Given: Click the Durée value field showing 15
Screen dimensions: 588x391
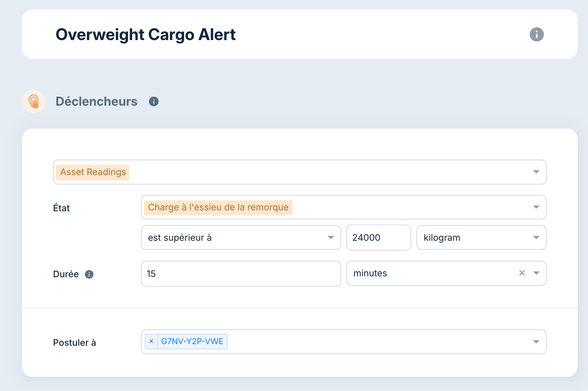Looking at the screenshot, I should coord(241,274).
